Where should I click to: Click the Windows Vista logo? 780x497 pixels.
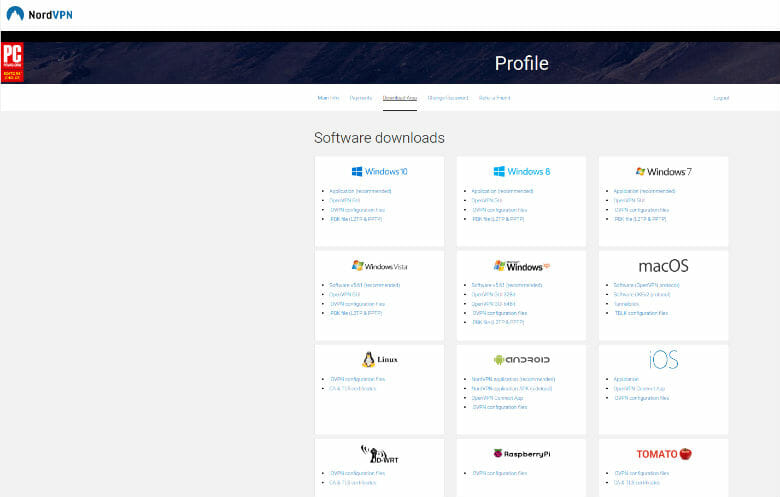click(x=379, y=266)
